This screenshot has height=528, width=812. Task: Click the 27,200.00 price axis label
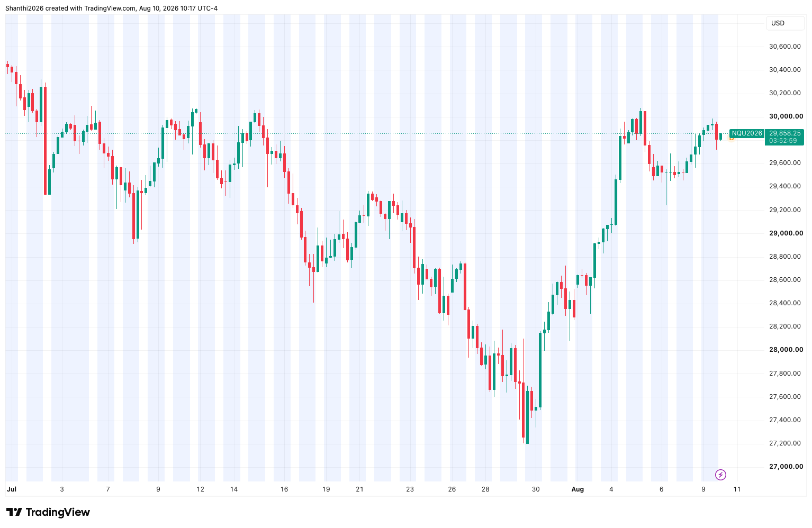785,443
